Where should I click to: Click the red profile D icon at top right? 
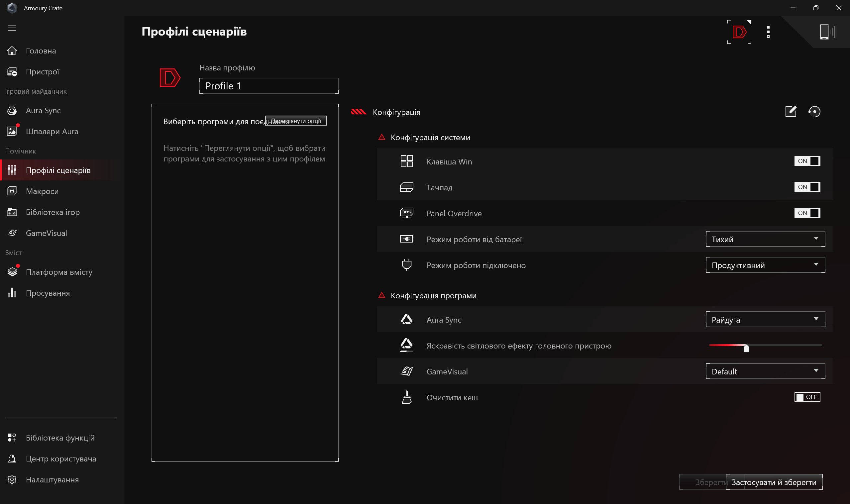click(x=739, y=32)
